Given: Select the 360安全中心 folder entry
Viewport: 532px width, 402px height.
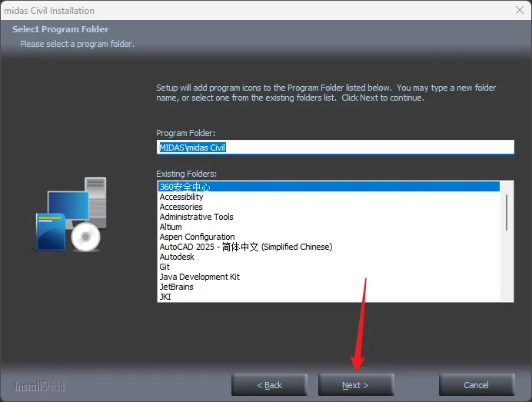Looking at the screenshot, I should tap(329, 187).
